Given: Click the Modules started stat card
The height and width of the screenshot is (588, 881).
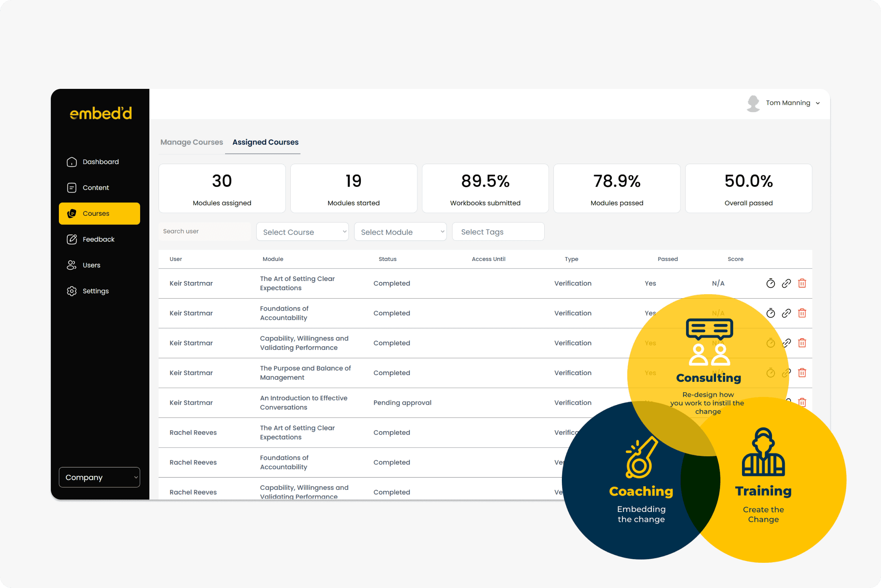Looking at the screenshot, I should pos(354,188).
